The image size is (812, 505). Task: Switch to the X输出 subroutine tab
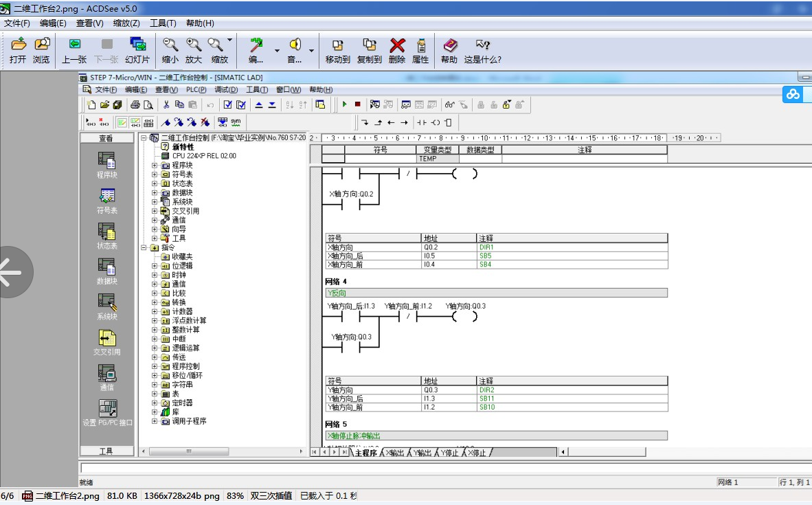click(x=394, y=453)
